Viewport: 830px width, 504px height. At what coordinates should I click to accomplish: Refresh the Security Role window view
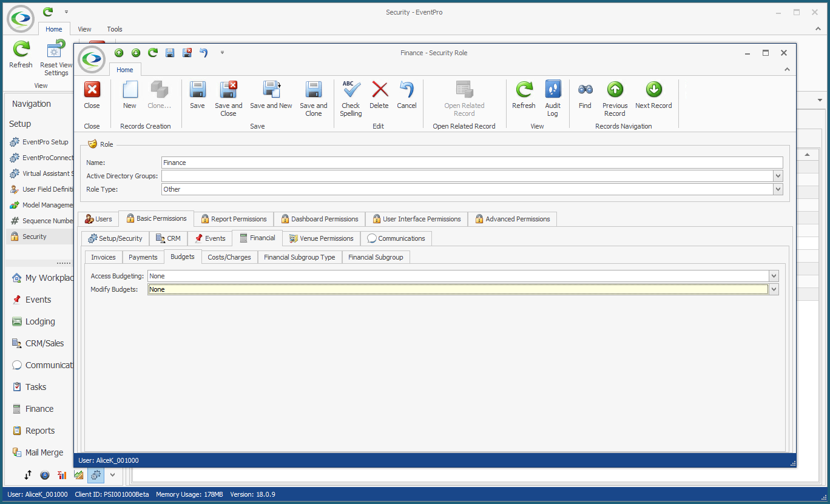pyautogui.click(x=524, y=95)
